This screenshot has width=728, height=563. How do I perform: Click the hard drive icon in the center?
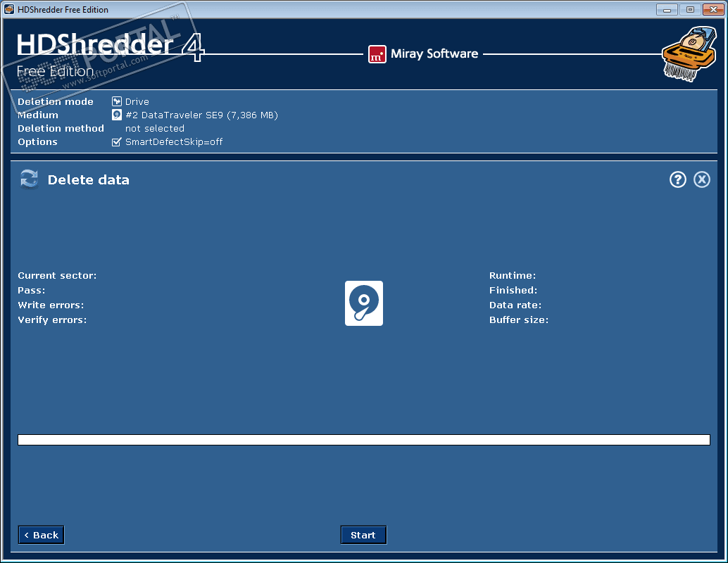click(x=363, y=303)
